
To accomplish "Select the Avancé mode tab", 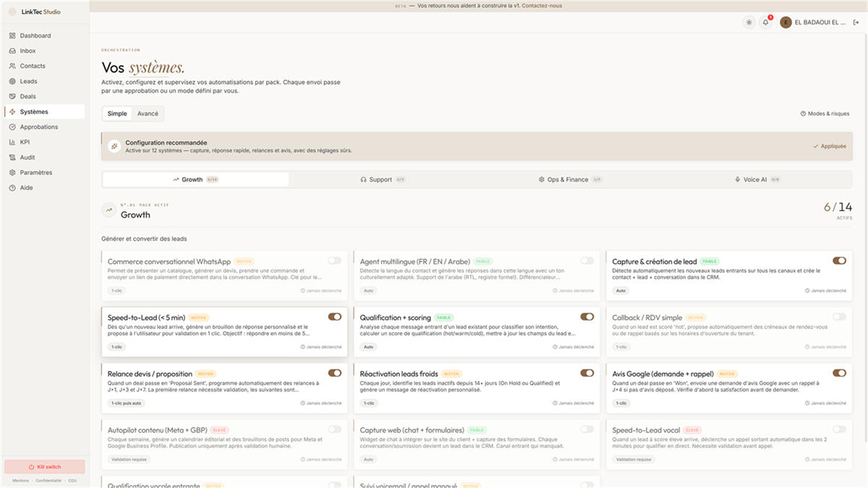I will (x=148, y=114).
